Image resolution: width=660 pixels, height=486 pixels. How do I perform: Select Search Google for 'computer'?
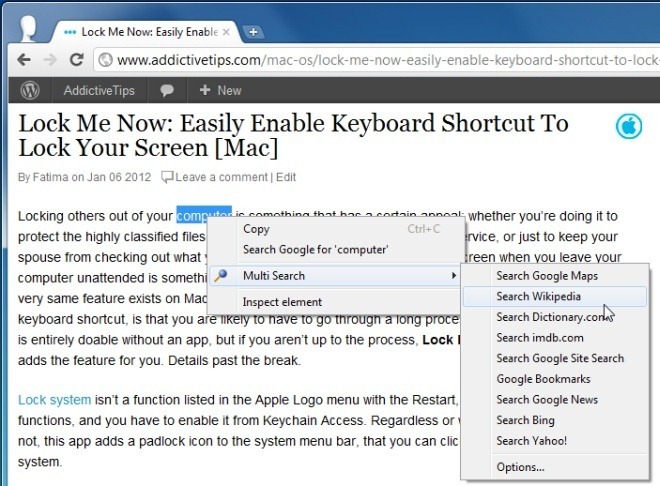[x=335, y=250]
